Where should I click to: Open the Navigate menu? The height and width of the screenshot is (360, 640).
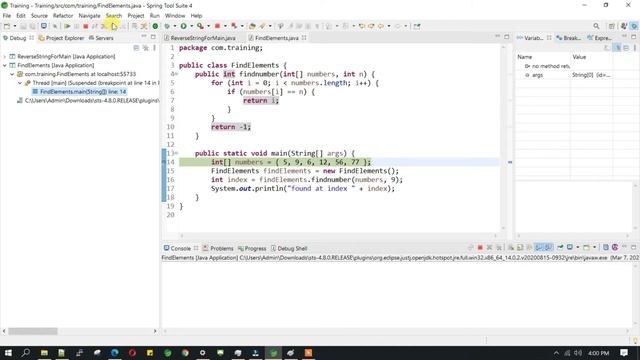click(x=89, y=16)
